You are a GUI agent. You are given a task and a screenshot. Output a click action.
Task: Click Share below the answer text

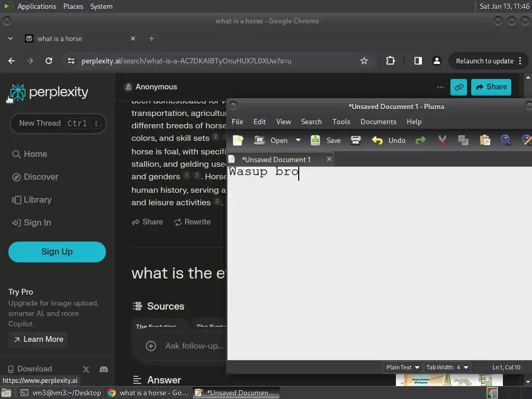click(x=148, y=222)
